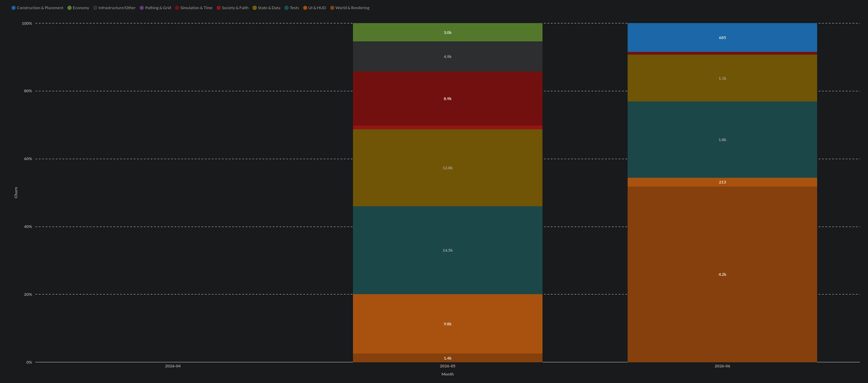The image size is (868, 383).
Task: Toggle the Construction & Placement legend series
Action: [x=37, y=8]
